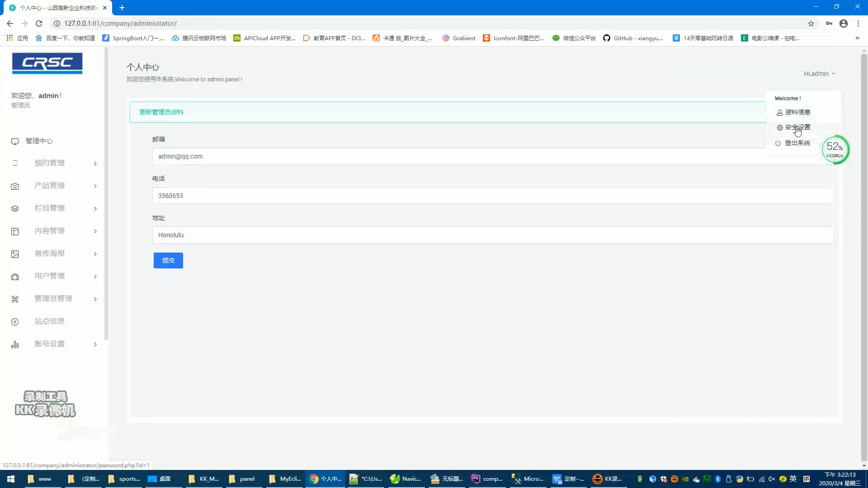Click the 内容管理 layout icon

tap(15, 231)
